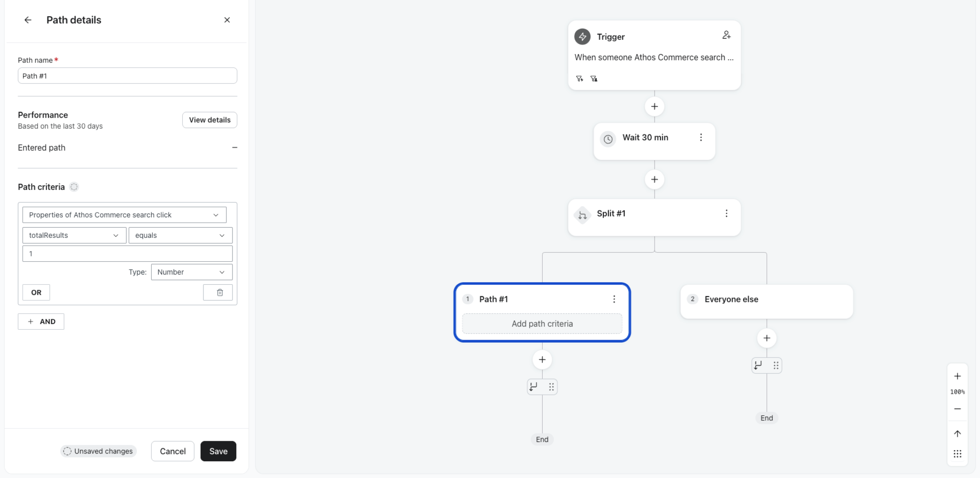Change the Type dropdown from Number
Image resolution: width=980 pixels, height=478 pixels.
pyautogui.click(x=191, y=272)
